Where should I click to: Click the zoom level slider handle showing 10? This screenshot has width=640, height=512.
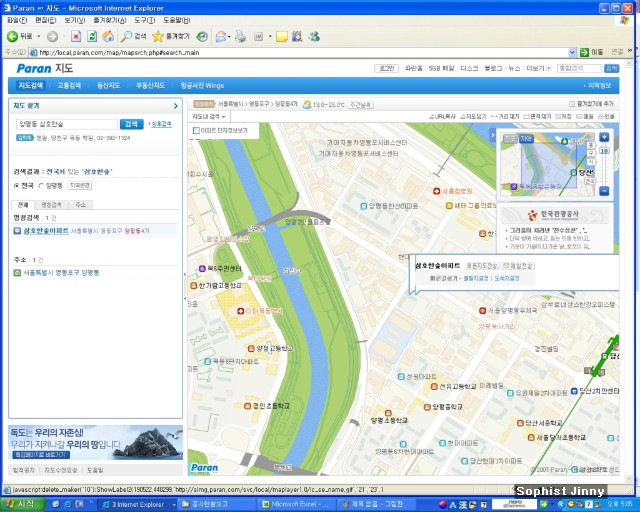[604, 151]
